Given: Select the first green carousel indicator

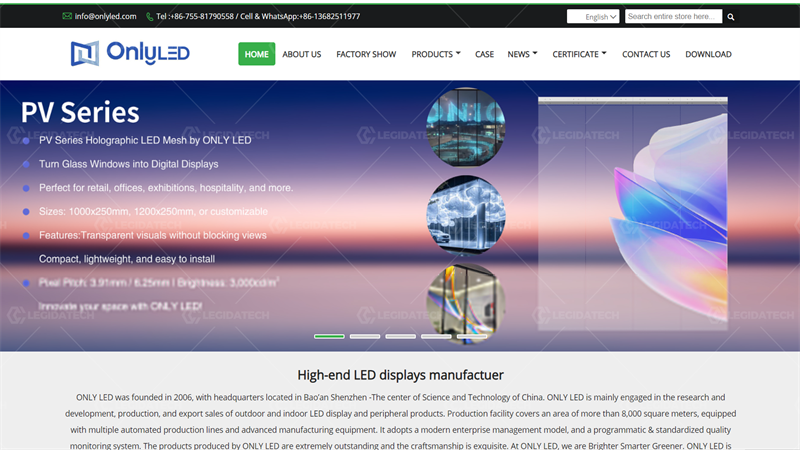Looking at the screenshot, I should (x=329, y=336).
